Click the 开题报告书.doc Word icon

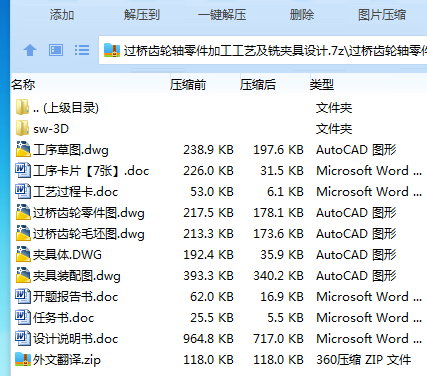point(23,296)
